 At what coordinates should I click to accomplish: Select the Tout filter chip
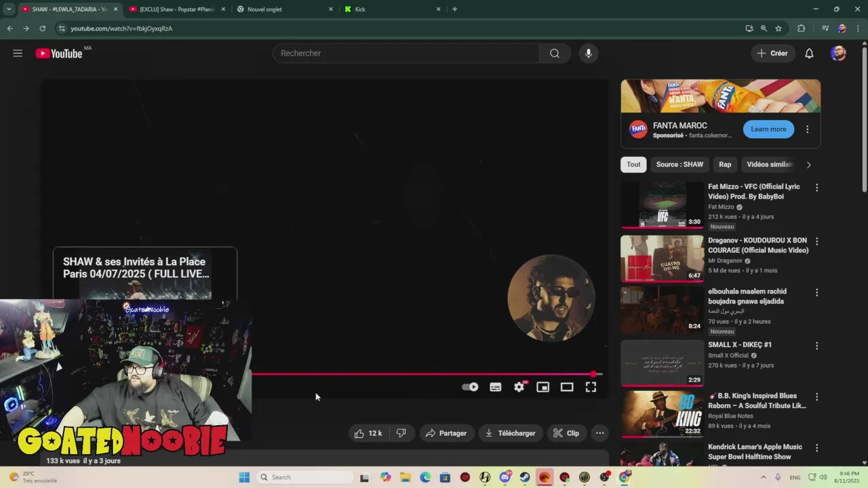point(633,164)
